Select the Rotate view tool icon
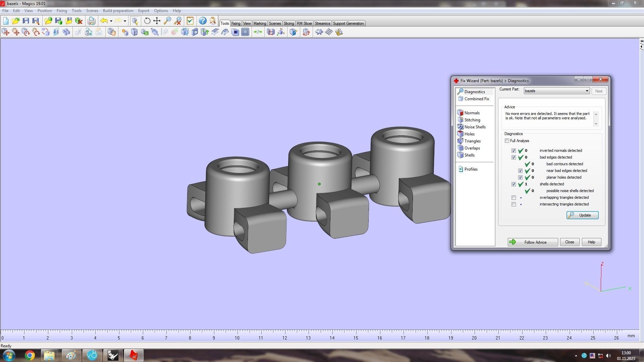Viewport: 644px width, 362px height. click(x=147, y=21)
